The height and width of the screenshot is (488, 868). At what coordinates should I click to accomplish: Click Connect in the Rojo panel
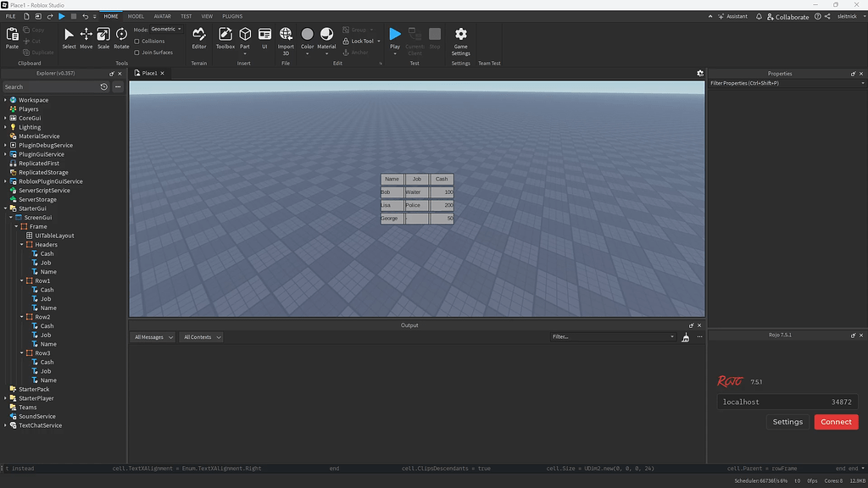(836, 421)
